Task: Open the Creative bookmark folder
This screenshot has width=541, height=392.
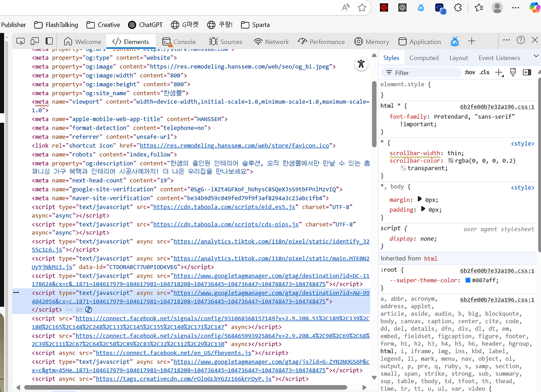Action: pos(103,24)
